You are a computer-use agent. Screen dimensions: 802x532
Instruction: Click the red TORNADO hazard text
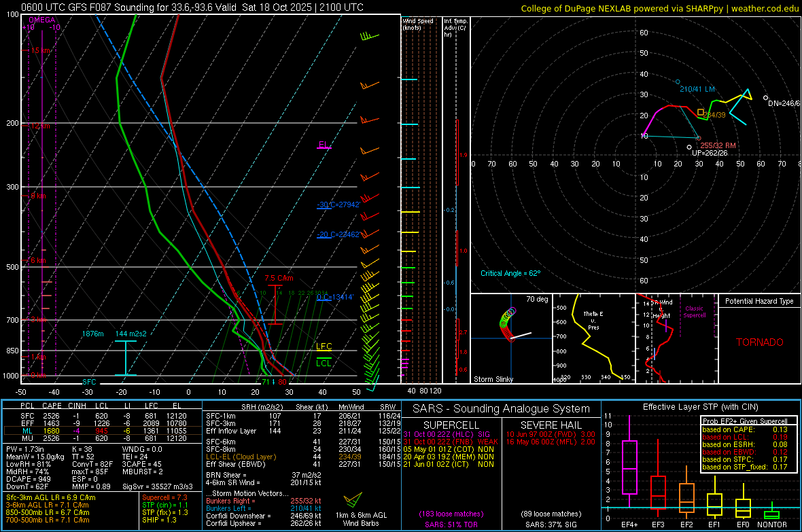coord(760,342)
